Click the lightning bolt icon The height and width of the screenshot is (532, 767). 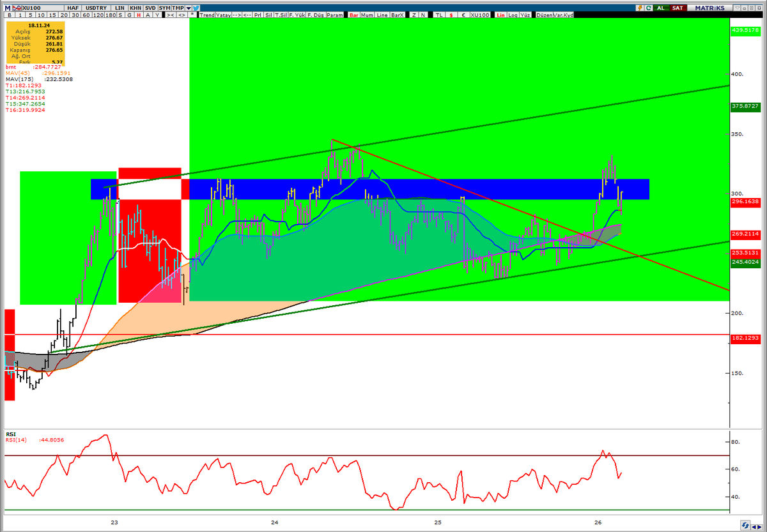640,8
